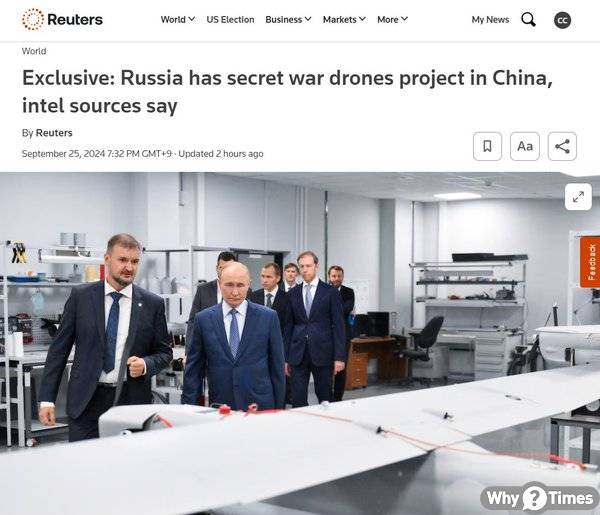Screen dimensions: 600x515
Task: Expand the World dropdown menu
Action: click(178, 20)
